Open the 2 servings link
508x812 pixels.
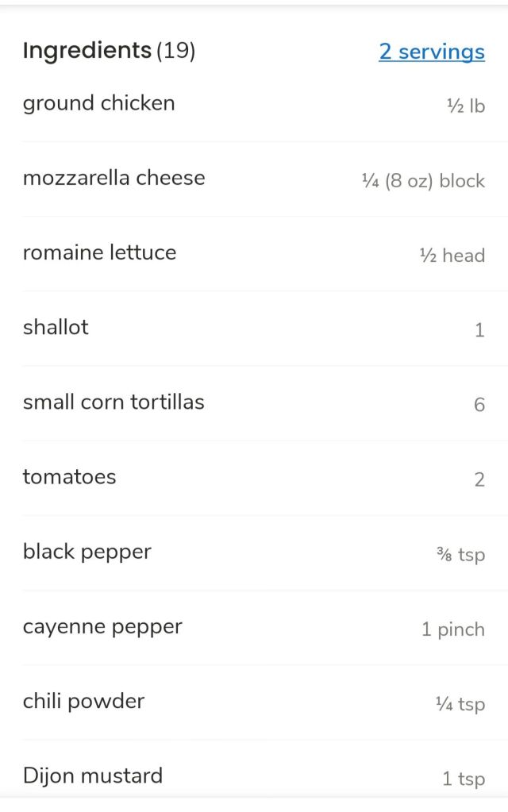431,52
